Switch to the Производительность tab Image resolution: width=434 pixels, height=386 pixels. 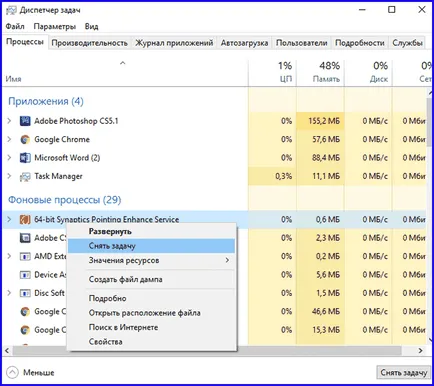pos(90,43)
